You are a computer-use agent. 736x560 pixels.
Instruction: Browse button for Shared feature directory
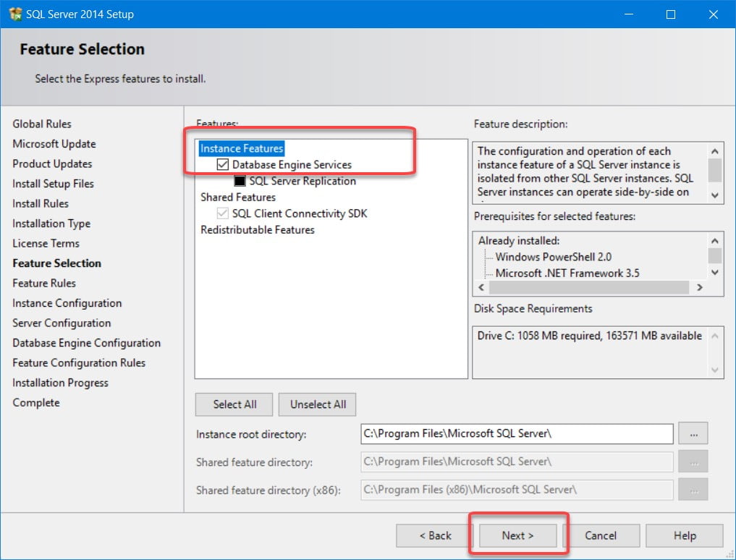(x=693, y=462)
